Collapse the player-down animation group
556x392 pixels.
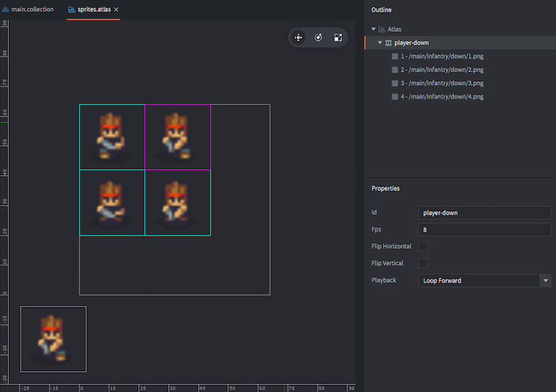[379, 42]
